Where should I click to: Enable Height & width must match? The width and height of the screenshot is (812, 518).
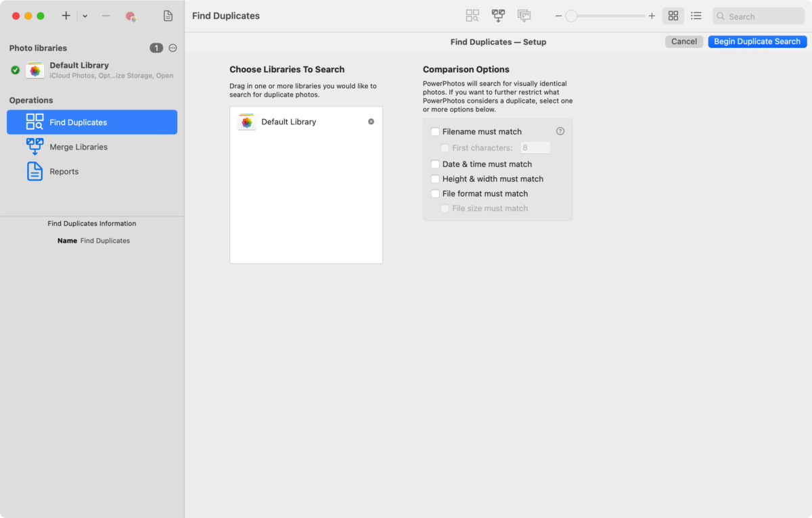click(435, 179)
